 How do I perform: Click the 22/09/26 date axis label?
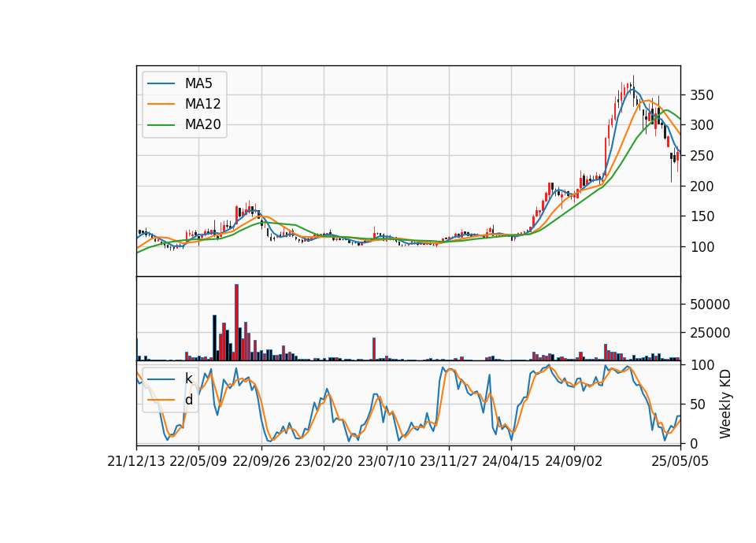pos(261,461)
